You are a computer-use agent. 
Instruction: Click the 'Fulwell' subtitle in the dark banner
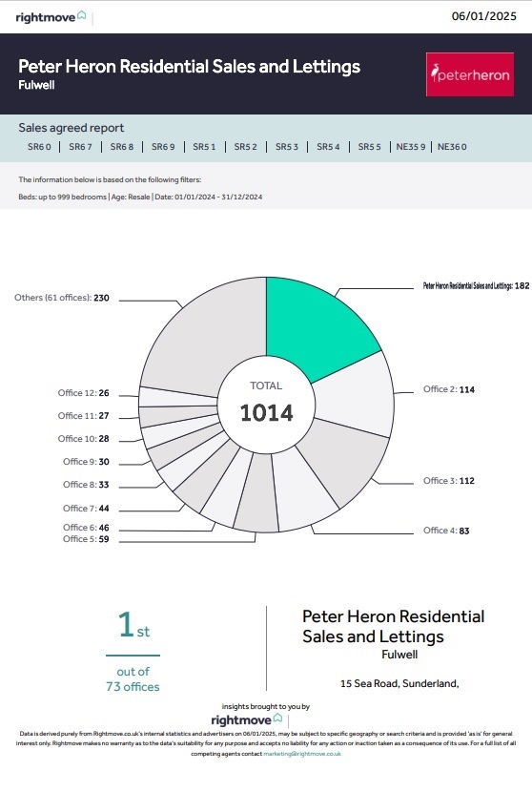(36, 85)
